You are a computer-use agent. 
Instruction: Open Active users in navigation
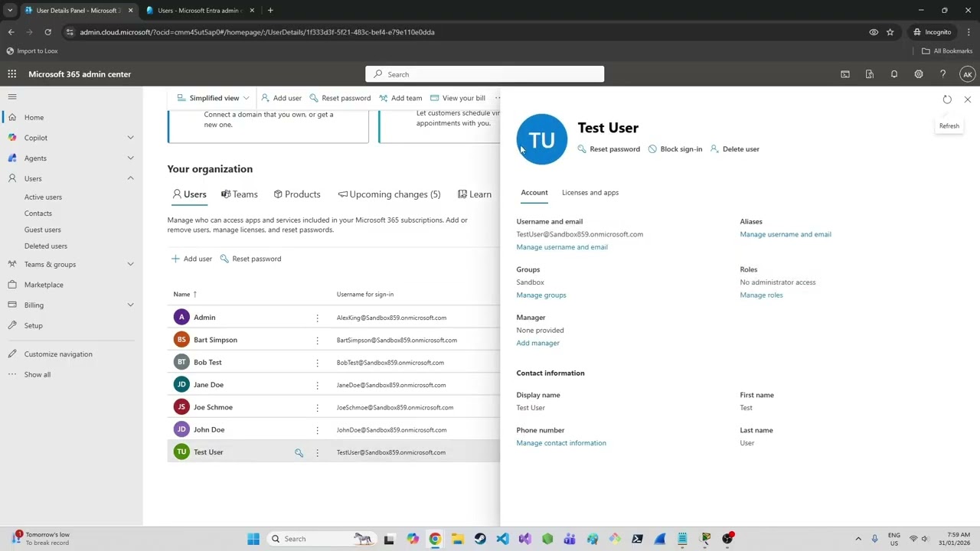coord(43,197)
